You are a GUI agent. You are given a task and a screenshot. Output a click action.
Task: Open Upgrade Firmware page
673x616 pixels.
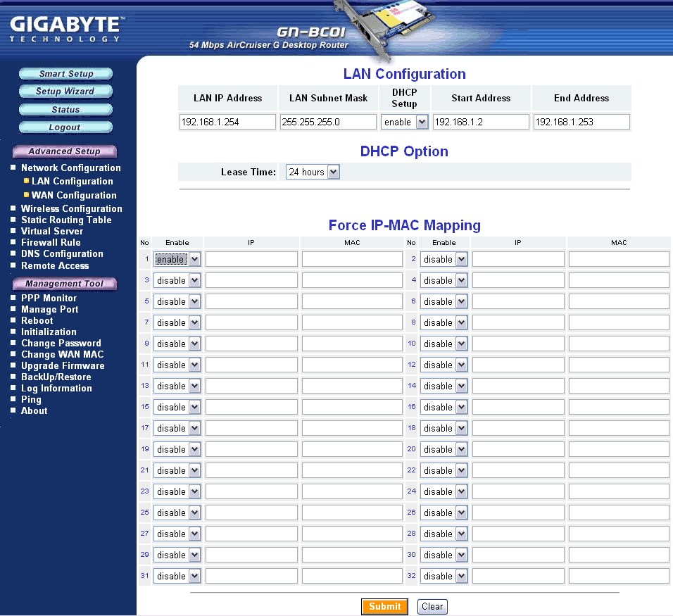click(63, 366)
